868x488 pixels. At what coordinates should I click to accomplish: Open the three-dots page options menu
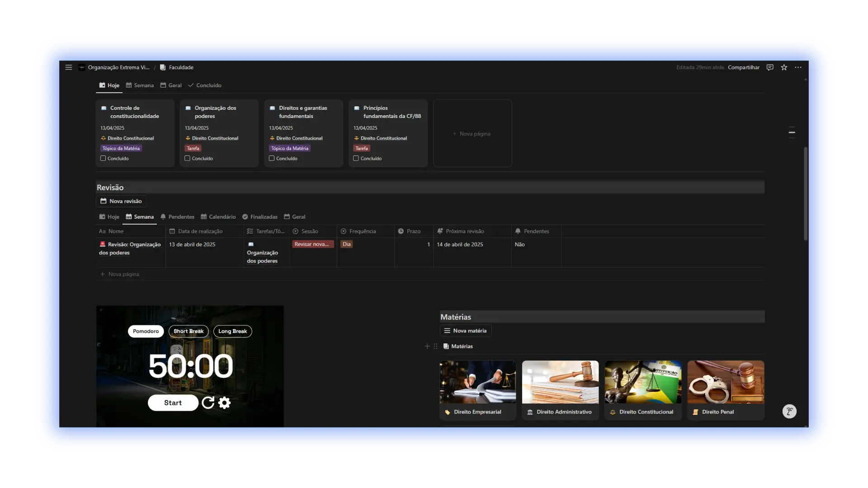click(798, 67)
